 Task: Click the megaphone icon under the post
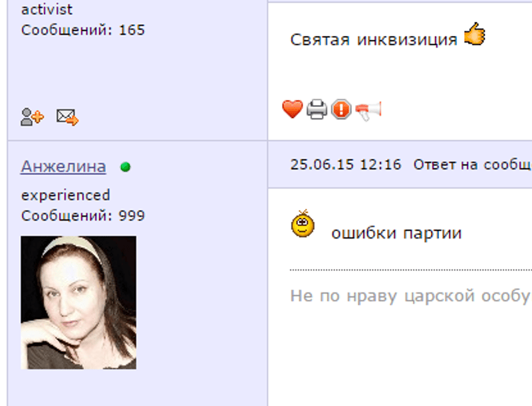tap(368, 110)
